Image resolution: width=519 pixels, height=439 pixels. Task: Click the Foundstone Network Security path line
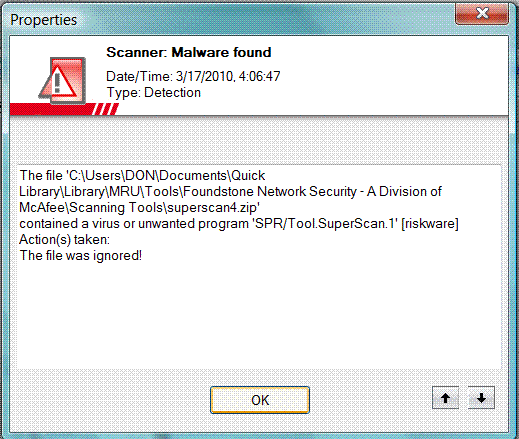click(230, 191)
